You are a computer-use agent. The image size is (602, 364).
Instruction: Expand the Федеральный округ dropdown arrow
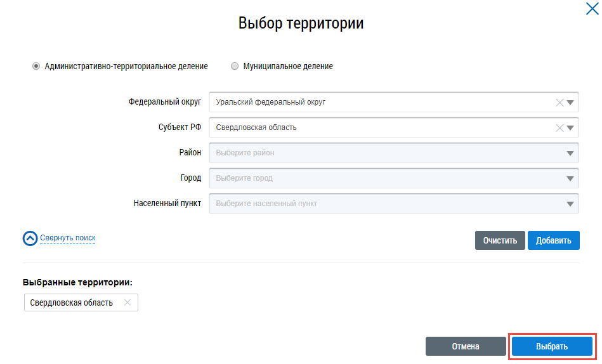570,103
